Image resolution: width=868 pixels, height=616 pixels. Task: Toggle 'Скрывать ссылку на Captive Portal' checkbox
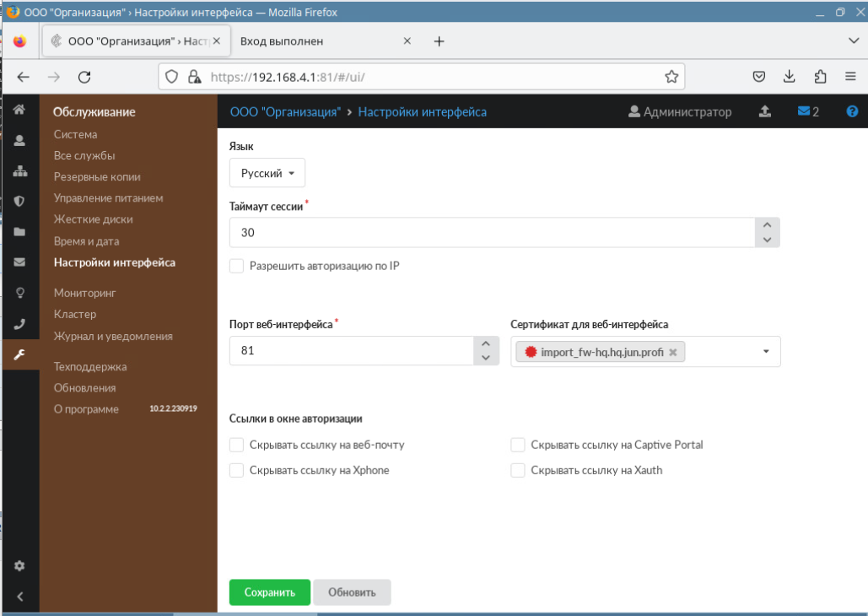[x=518, y=445]
